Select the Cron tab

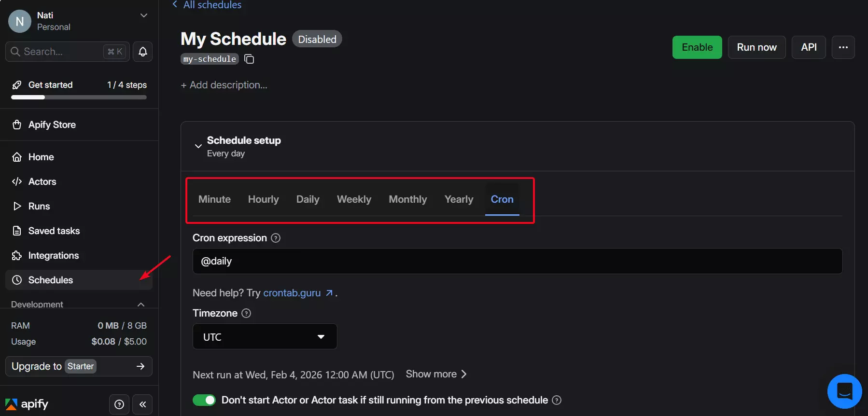point(502,199)
